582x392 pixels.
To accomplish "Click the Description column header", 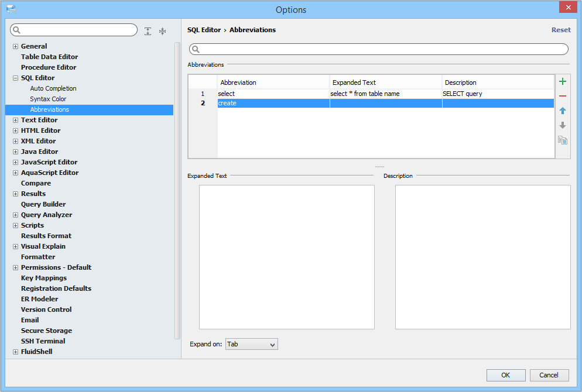I will (x=498, y=82).
